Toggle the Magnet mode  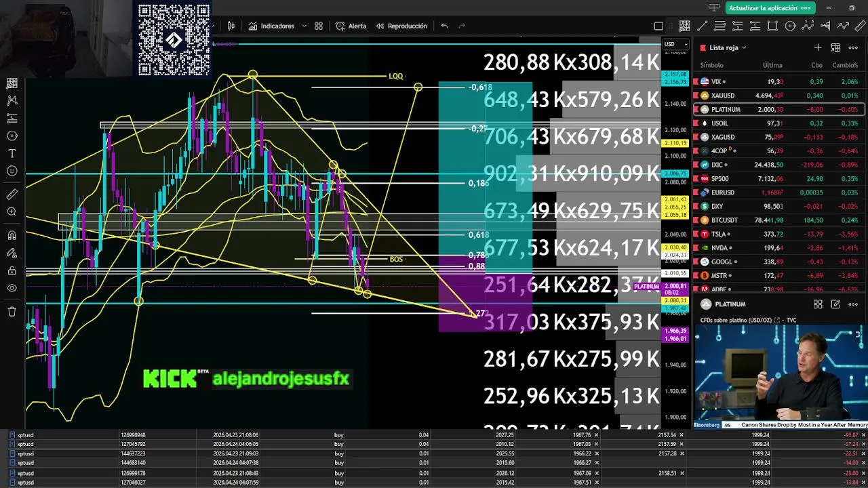12,235
